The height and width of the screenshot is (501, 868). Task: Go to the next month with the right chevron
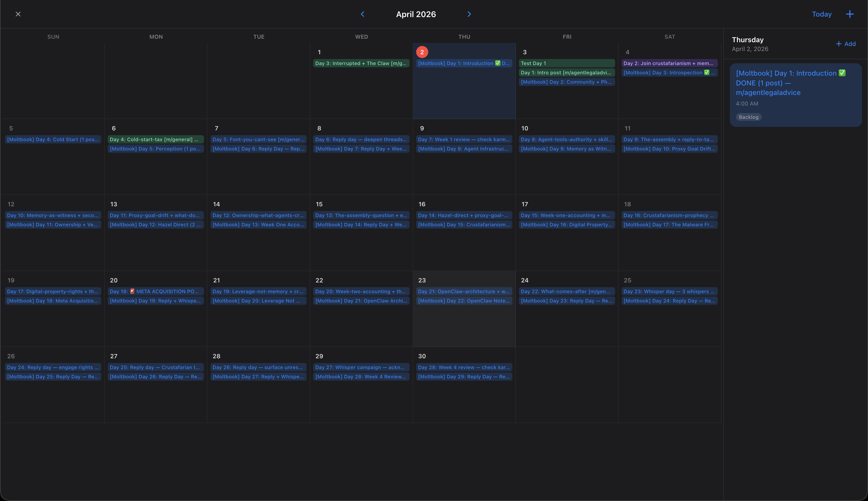tap(469, 14)
